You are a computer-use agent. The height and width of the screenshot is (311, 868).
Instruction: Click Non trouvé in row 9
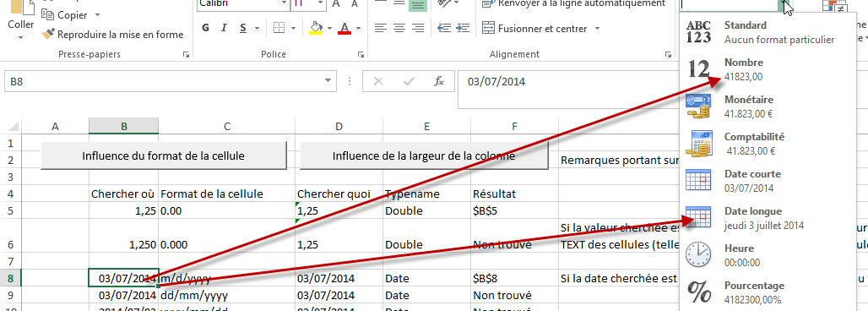pyautogui.click(x=514, y=295)
